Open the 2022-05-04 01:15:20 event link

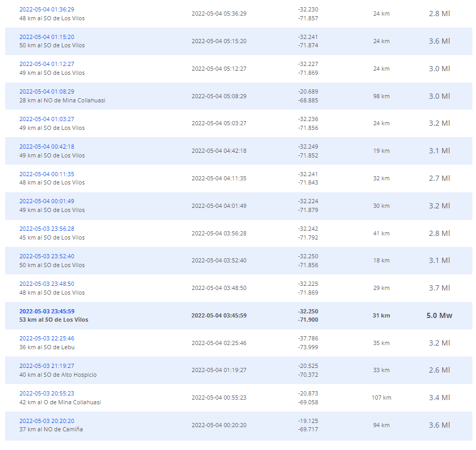47,37
